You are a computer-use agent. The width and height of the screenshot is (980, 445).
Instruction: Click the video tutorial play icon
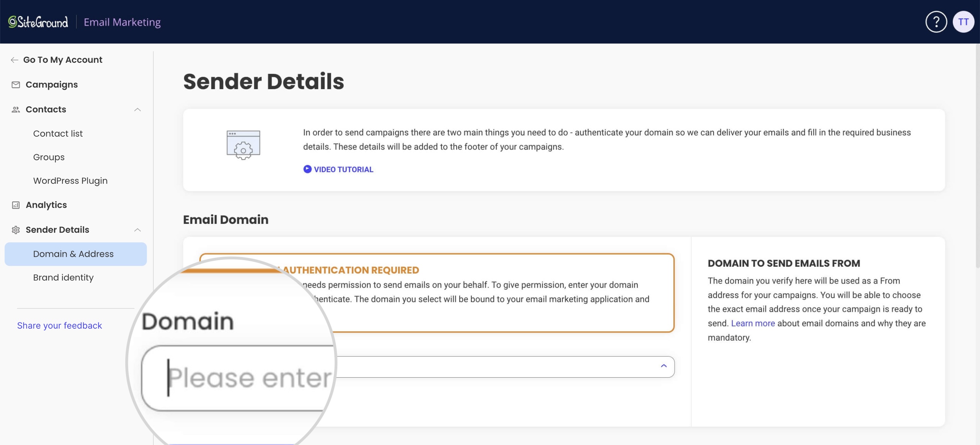[307, 169]
